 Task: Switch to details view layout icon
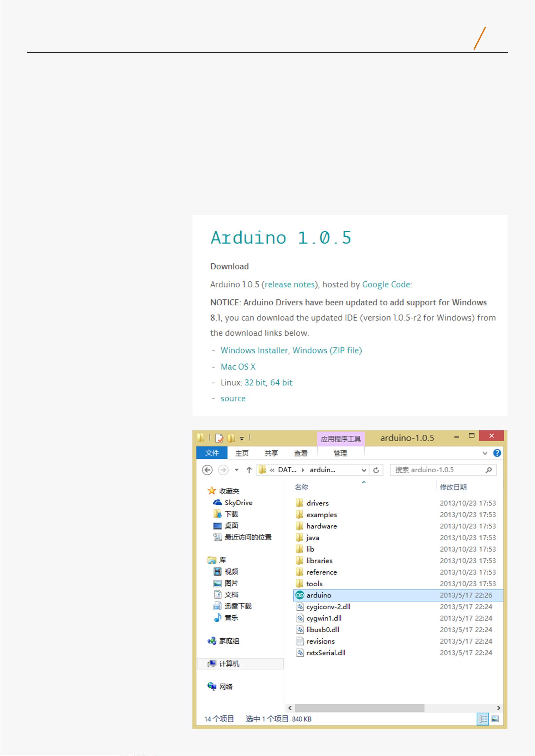(x=483, y=719)
